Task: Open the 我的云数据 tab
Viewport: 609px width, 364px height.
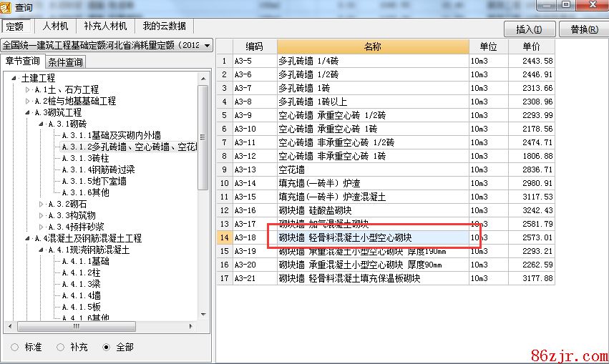Action: [164, 26]
